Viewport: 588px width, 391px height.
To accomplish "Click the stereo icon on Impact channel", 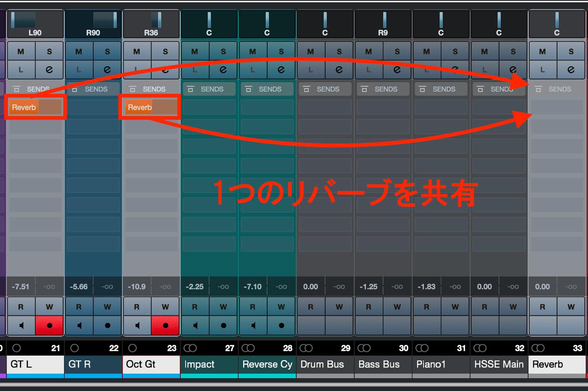I will tap(190, 348).
